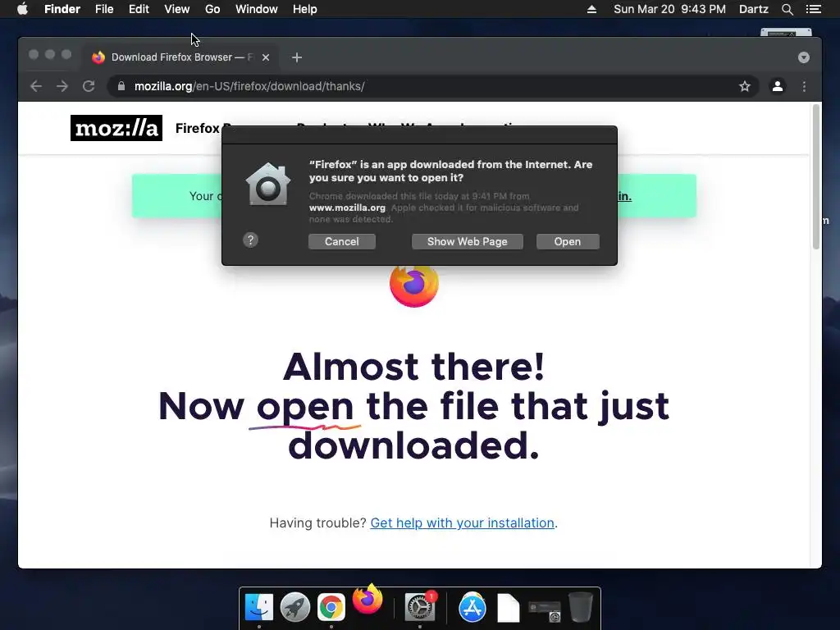The image size is (840, 630).
Task: Open the Finder menu
Action: [62, 9]
